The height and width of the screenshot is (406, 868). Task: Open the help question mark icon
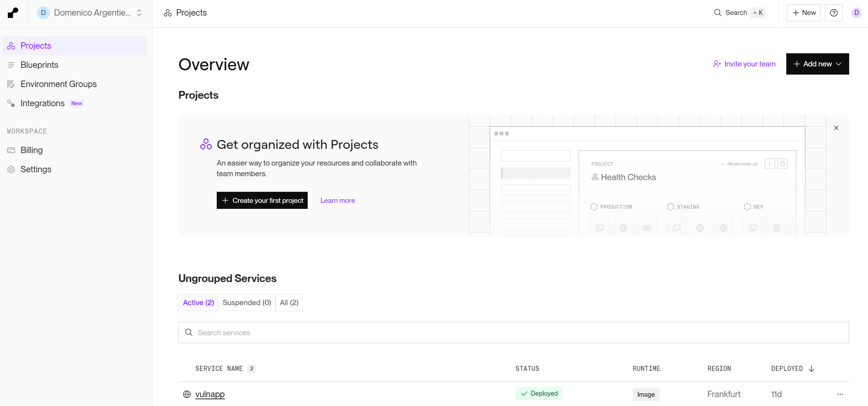coord(834,13)
